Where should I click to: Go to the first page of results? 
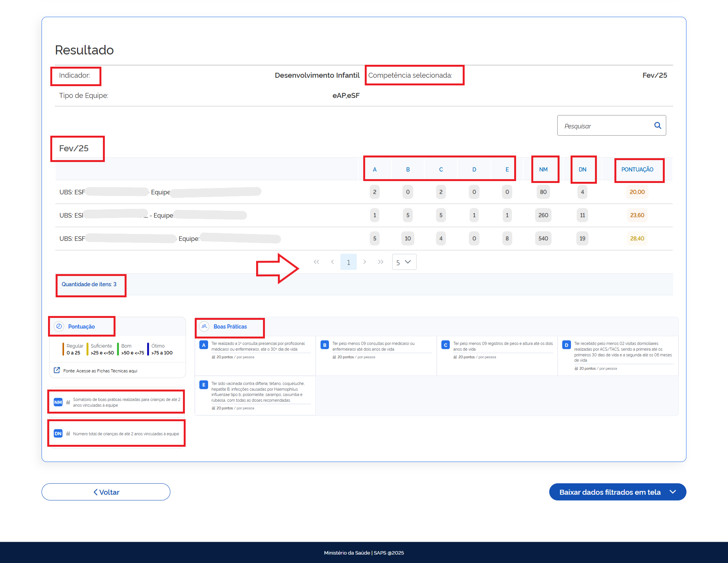pyautogui.click(x=316, y=262)
